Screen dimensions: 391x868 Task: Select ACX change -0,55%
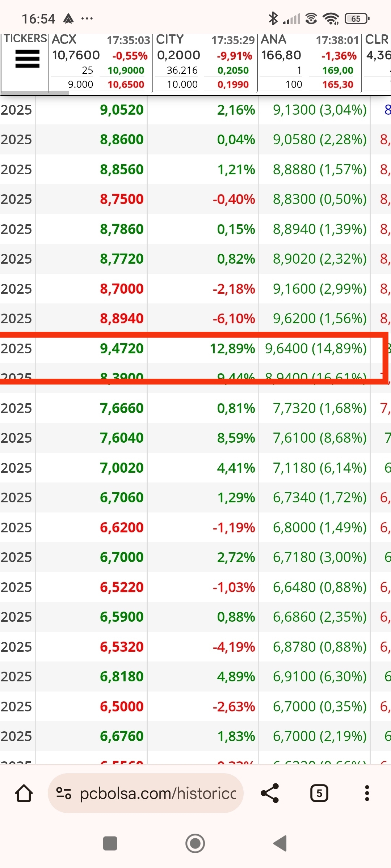click(130, 56)
